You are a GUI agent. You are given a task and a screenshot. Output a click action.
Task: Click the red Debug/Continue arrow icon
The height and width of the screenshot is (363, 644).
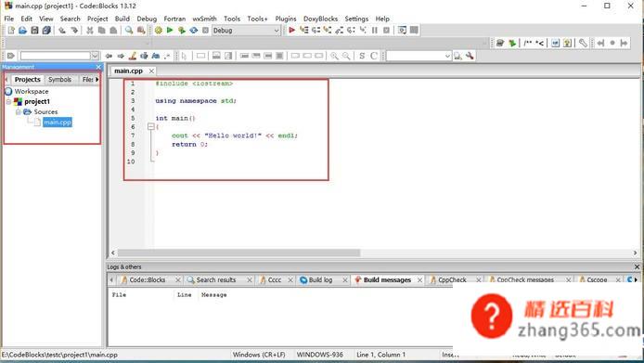coord(291,30)
